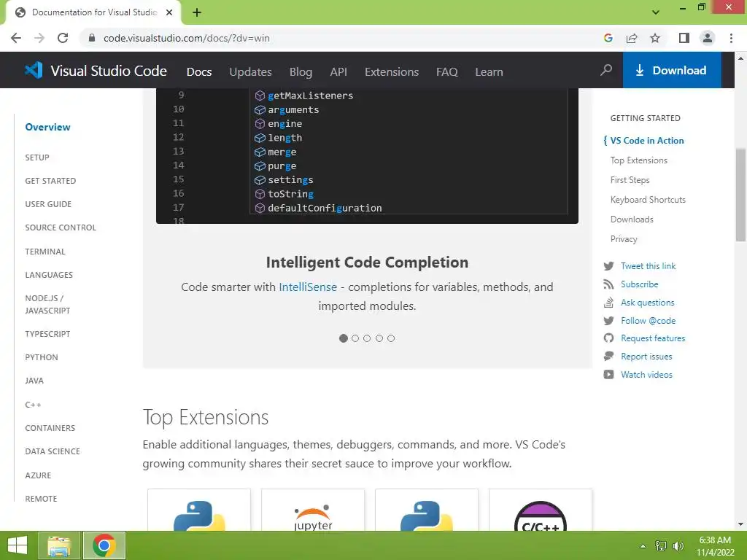Open the Windows Start button
The height and width of the screenshot is (560, 747).
pos(18,545)
